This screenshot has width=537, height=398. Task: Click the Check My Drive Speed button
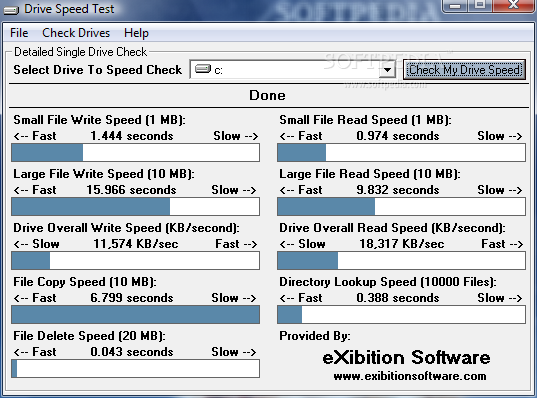pos(464,70)
